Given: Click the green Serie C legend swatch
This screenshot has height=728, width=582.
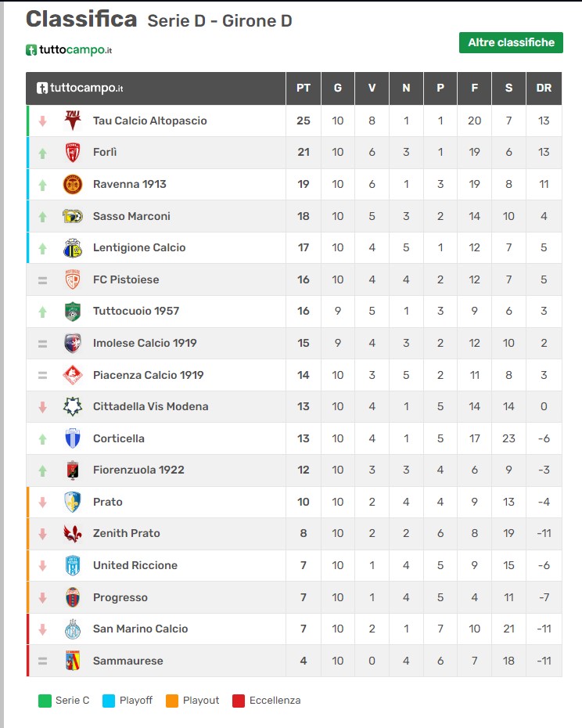Looking at the screenshot, I should (x=45, y=701).
